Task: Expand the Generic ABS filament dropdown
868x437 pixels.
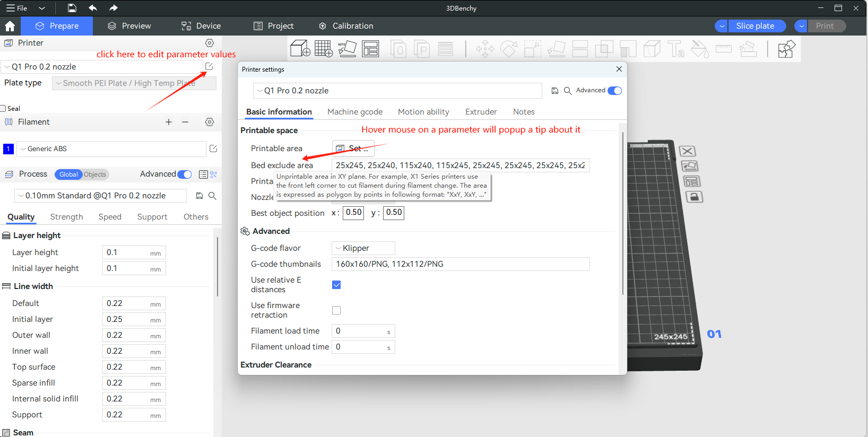Action: [x=111, y=149]
